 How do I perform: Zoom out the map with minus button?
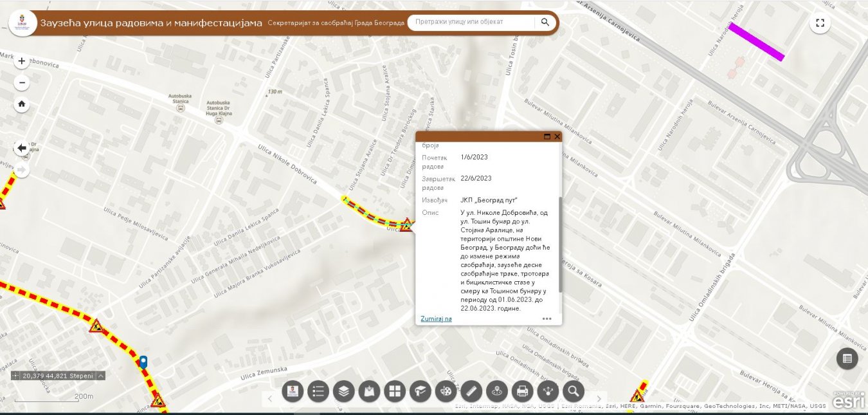click(22, 83)
